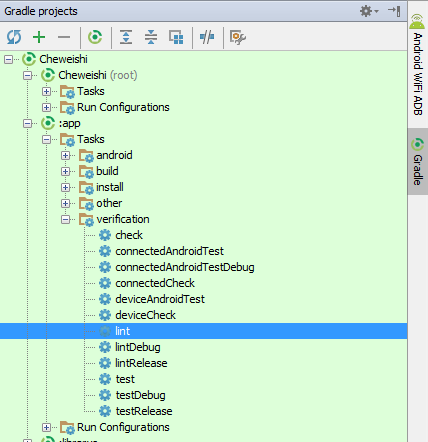428x442 pixels.
Task: Click gear icon beside testDebug
Action: point(105,395)
